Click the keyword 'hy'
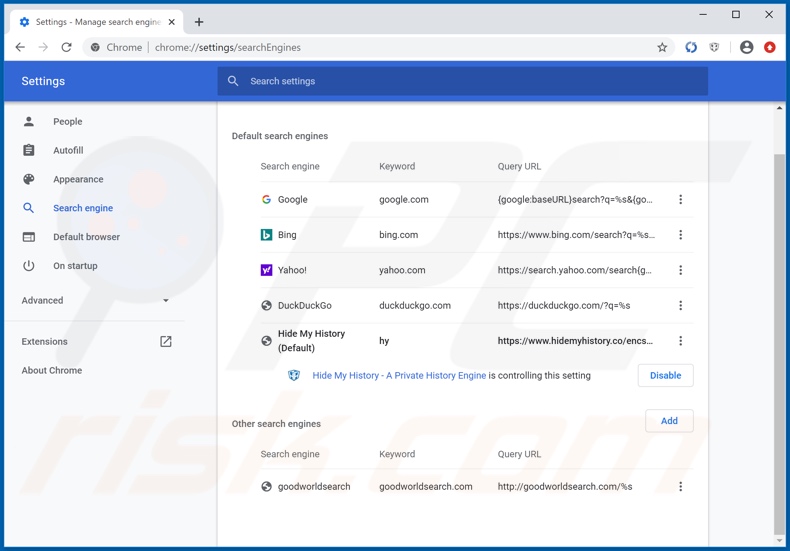790x551 pixels. [x=384, y=341]
